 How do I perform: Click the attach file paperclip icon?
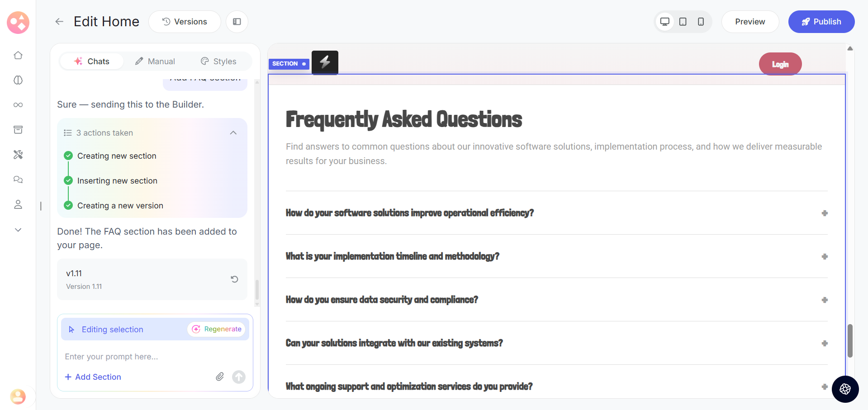point(220,377)
